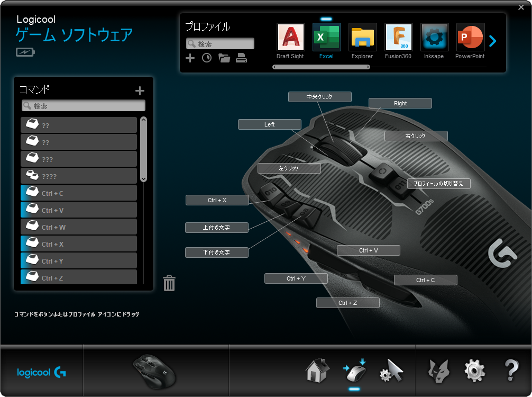The width and height of the screenshot is (532, 397).
Task: Click the print profile icon
Action: 242,58
